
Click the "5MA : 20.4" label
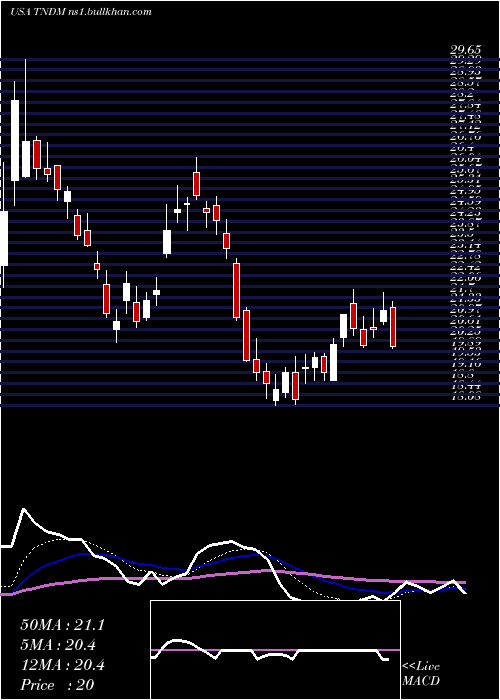coord(58,645)
